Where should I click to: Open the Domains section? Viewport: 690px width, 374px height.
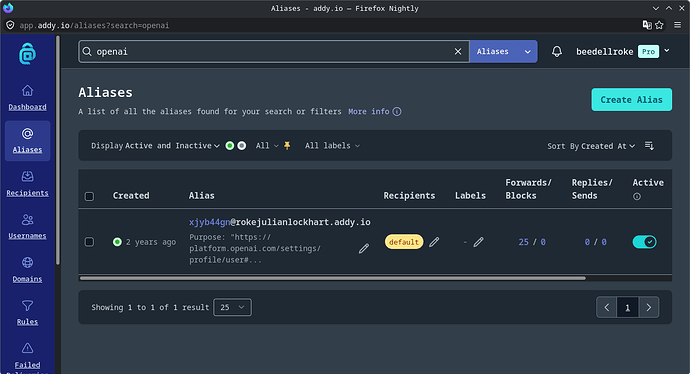pyautogui.click(x=27, y=270)
